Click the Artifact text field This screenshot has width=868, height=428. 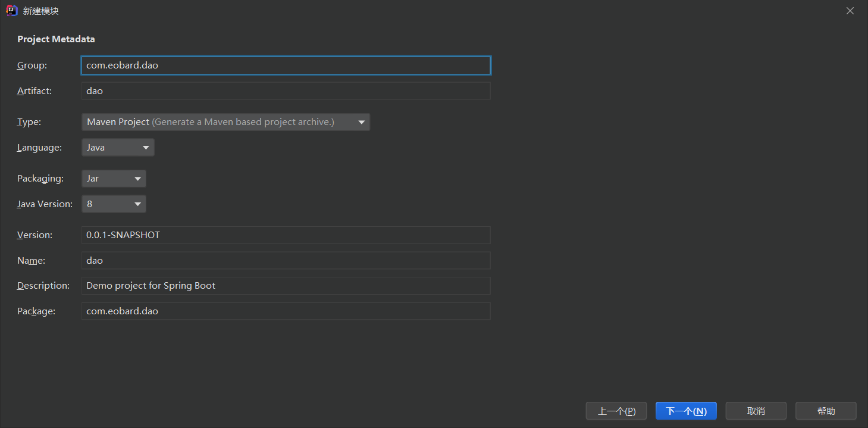click(x=286, y=91)
